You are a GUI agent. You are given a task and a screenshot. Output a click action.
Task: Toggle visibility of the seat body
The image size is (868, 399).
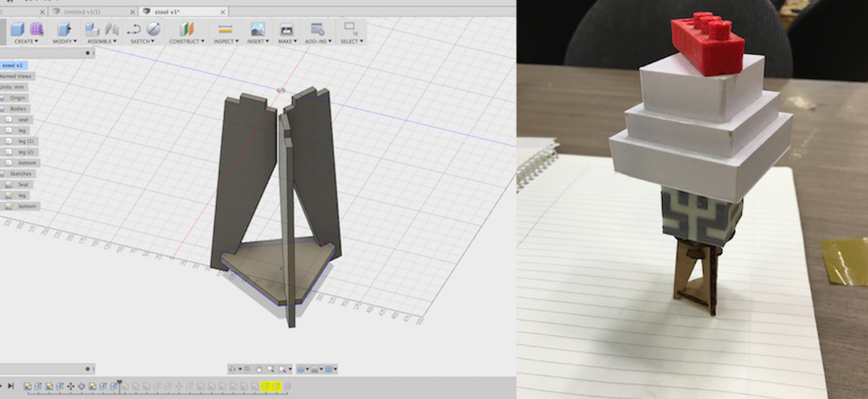(x=9, y=119)
